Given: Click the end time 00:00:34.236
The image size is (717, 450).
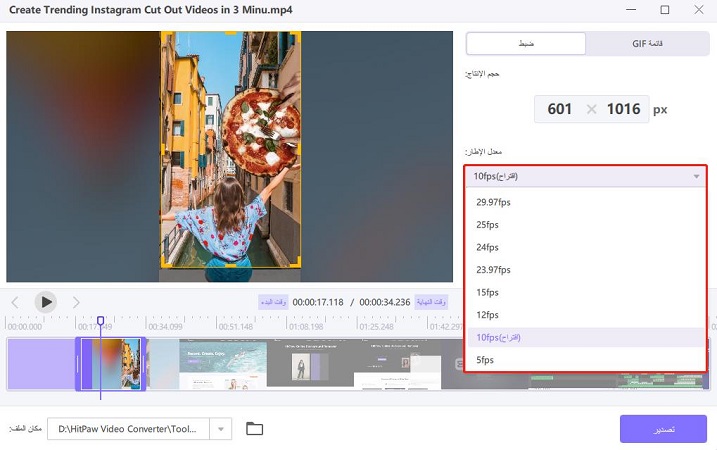Looking at the screenshot, I should (385, 302).
